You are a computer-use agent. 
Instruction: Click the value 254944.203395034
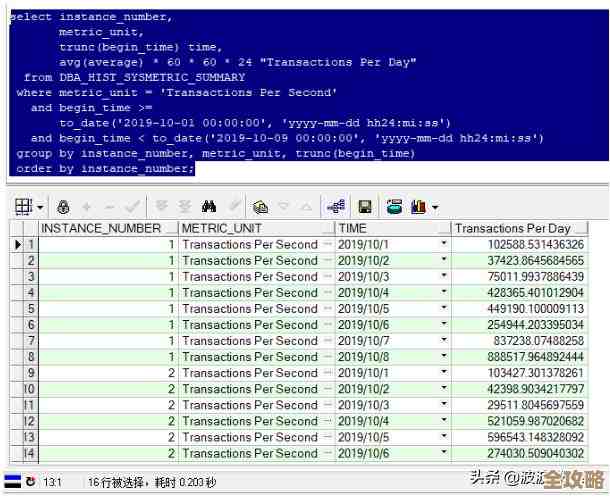536,325
